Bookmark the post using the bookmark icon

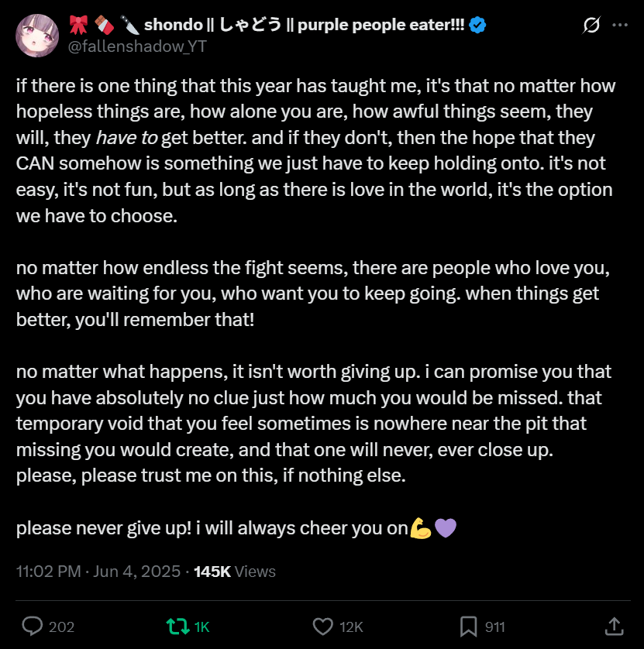(468, 627)
